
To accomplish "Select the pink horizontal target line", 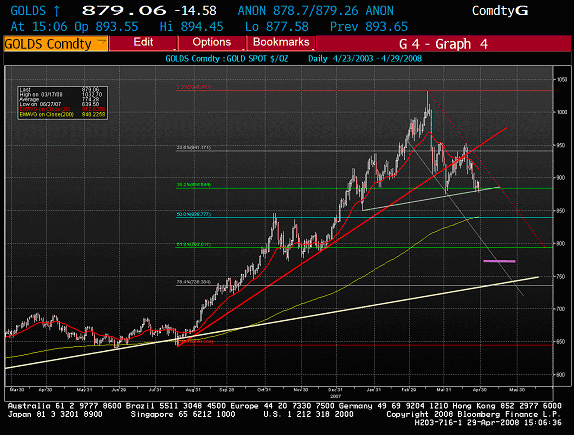I will [x=499, y=261].
